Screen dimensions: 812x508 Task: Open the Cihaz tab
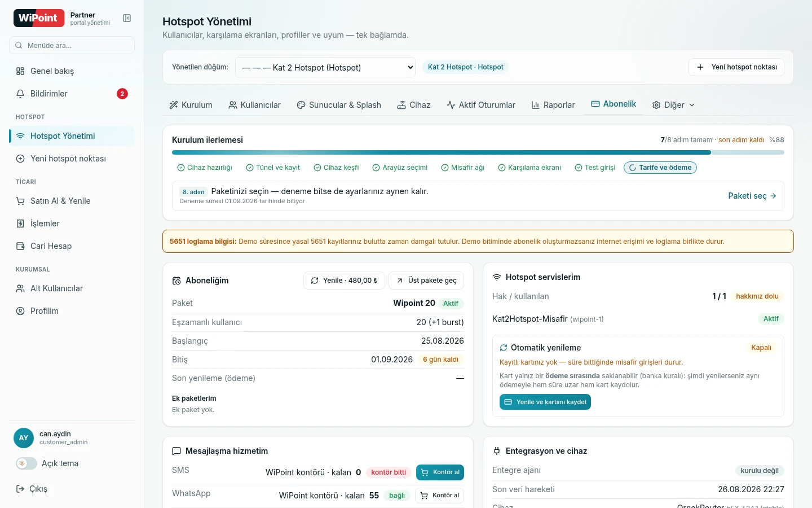(414, 105)
